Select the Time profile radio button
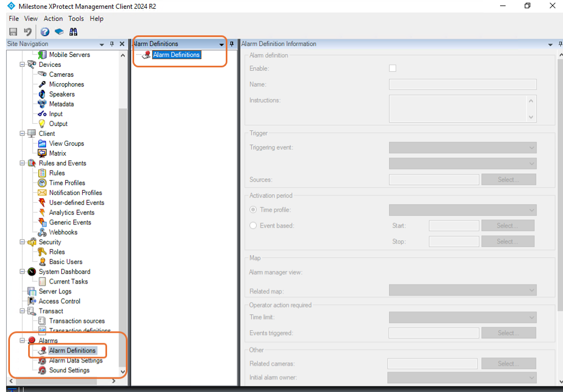This screenshot has height=392, width=563. coord(253,209)
